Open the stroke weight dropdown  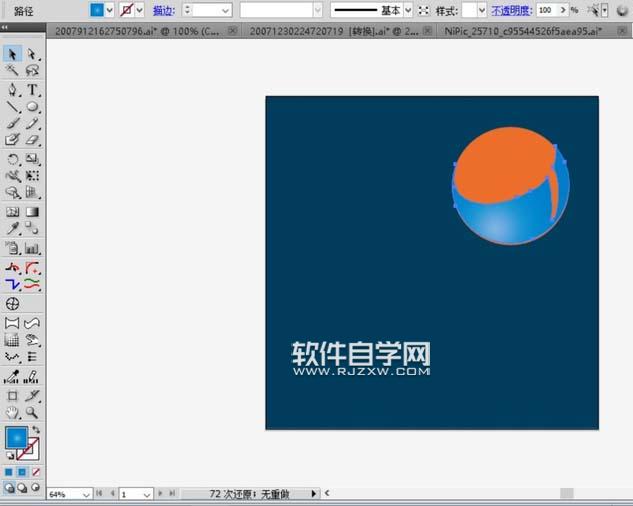(x=225, y=10)
